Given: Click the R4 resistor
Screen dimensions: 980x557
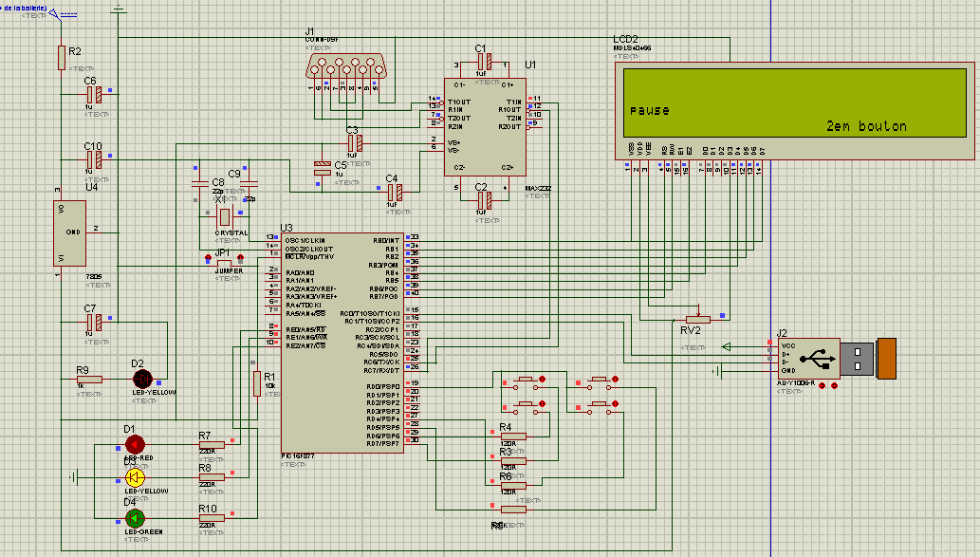Looking at the screenshot, I should 513,436.
